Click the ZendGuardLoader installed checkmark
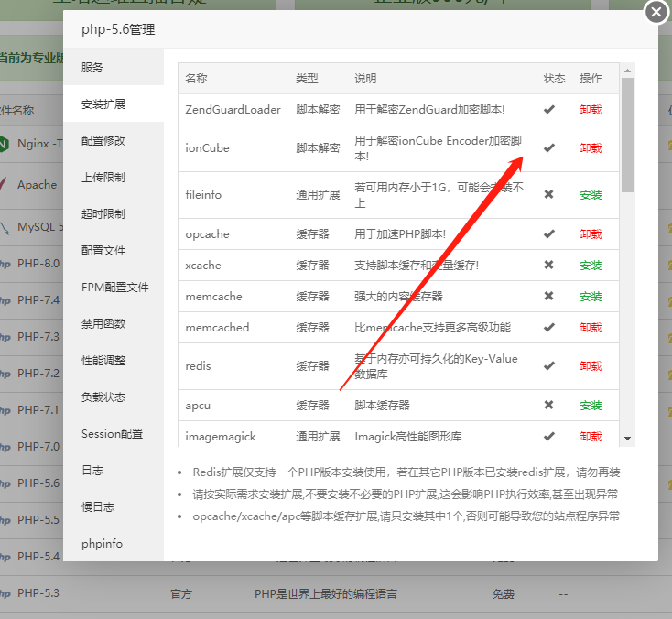Screen dimensions: 672x619 point(549,109)
